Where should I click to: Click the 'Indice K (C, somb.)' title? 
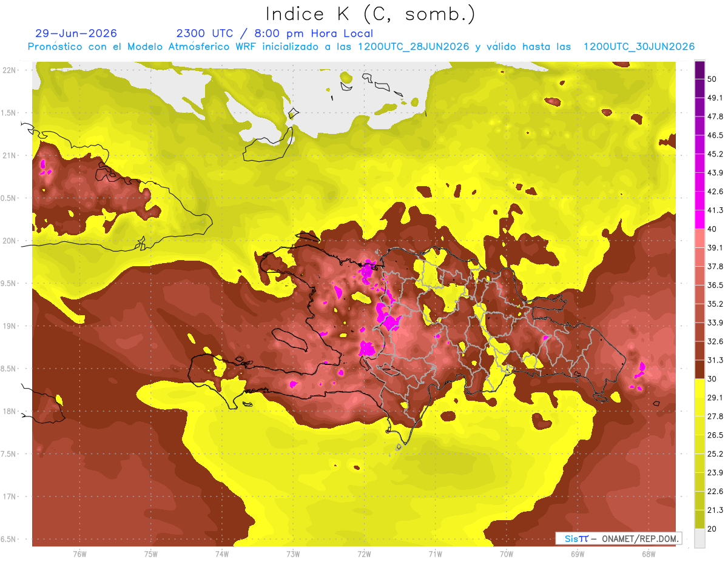[370, 14]
